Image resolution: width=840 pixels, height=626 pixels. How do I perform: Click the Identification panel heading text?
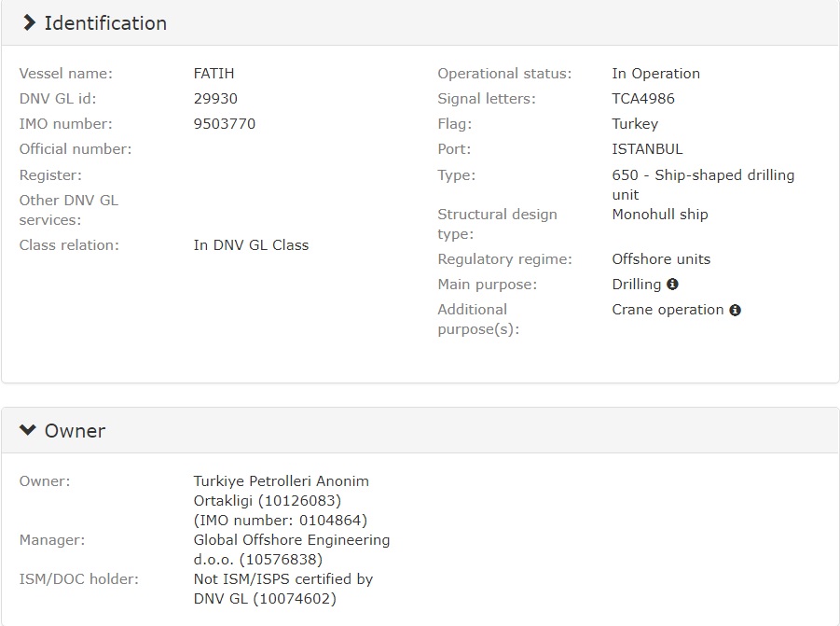point(105,23)
